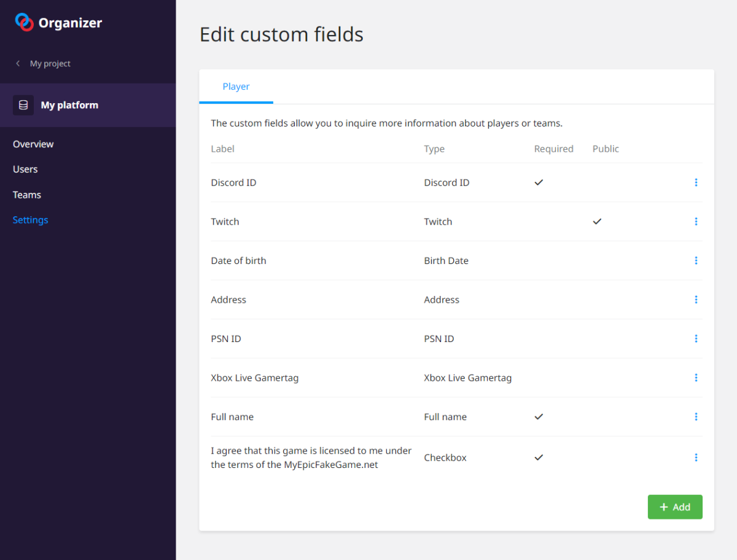The image size is (737, 560).
Task: Click the more icon for license Checkbox row
Action: [x=696, y=457]
